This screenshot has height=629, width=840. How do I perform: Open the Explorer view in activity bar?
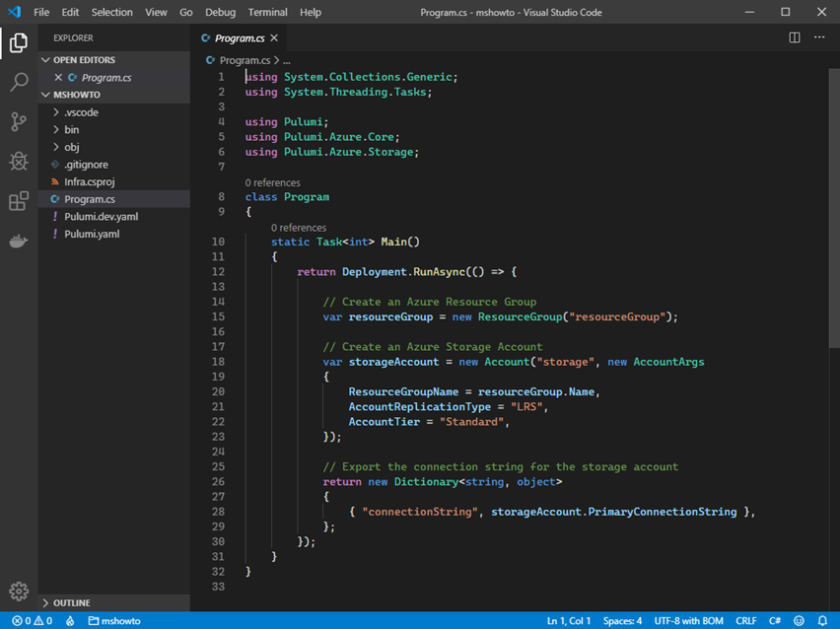(19, 42)
